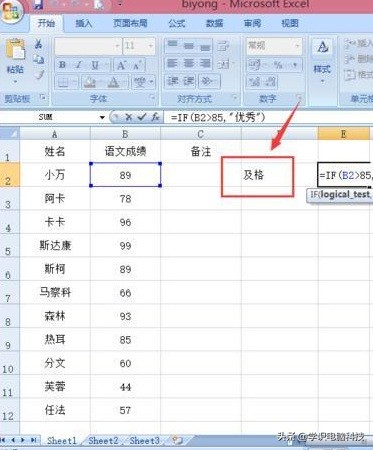This screenshot has height=450, width=373.
Task: Launch the Clipboard (剪贴板) pane expander
Action: coord(43,97)
